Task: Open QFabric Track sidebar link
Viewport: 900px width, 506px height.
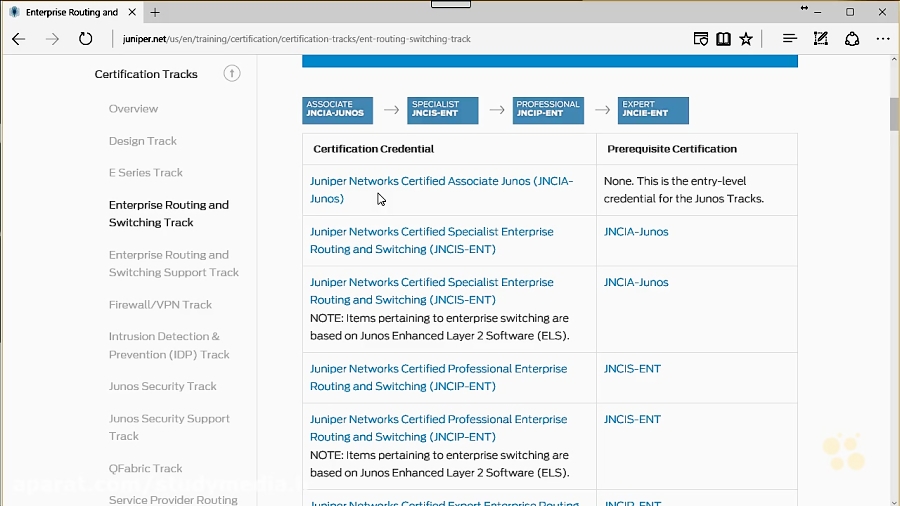Action: click(146, 468)
